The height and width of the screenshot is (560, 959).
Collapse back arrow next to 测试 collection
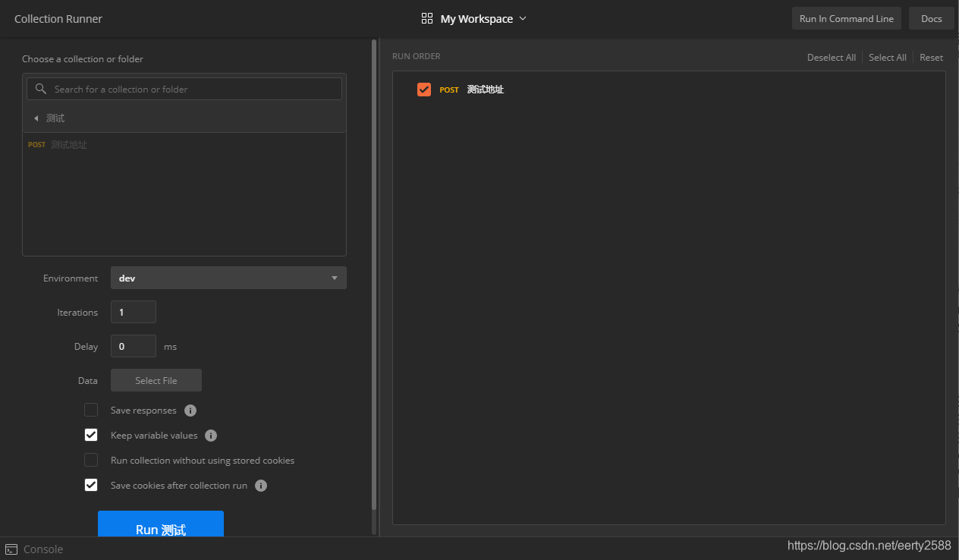[36, 118]
